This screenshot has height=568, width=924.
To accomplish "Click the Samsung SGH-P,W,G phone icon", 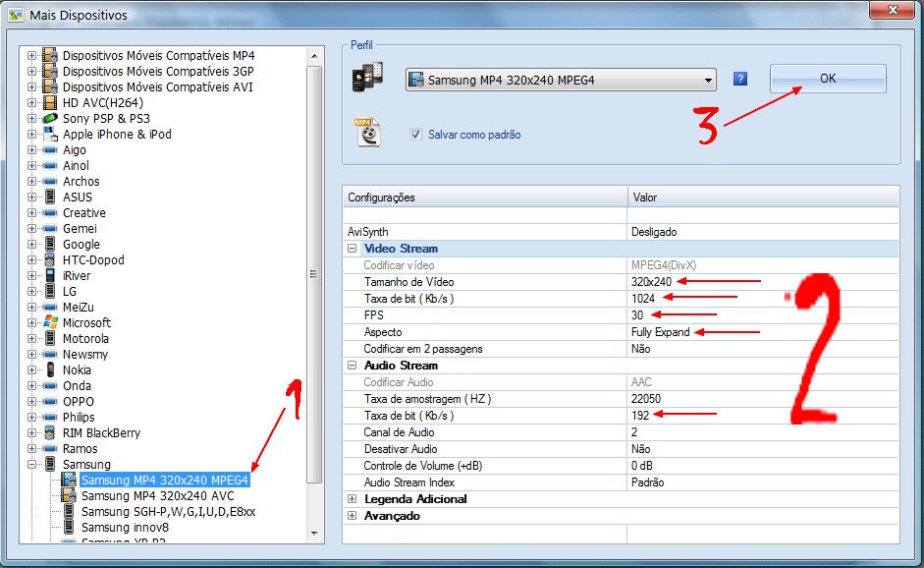I will click(69, 511).
